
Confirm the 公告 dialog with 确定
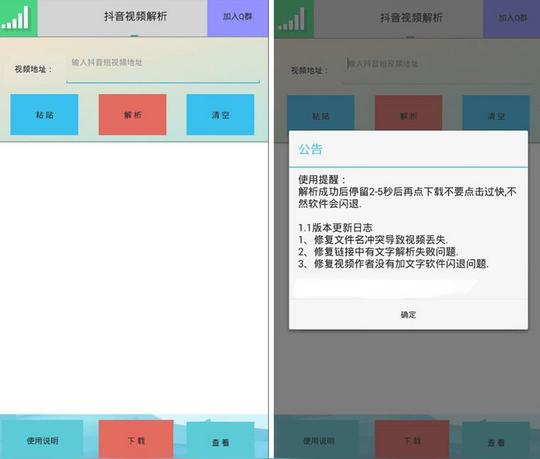pyautogui.click(x=408, y=314)
